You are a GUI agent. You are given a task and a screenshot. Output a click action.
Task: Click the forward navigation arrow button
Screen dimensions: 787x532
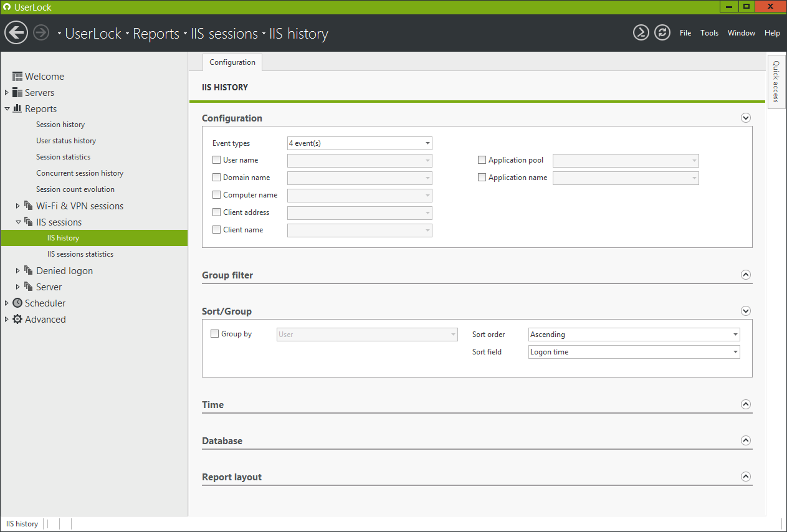click(x=41, y=32)
